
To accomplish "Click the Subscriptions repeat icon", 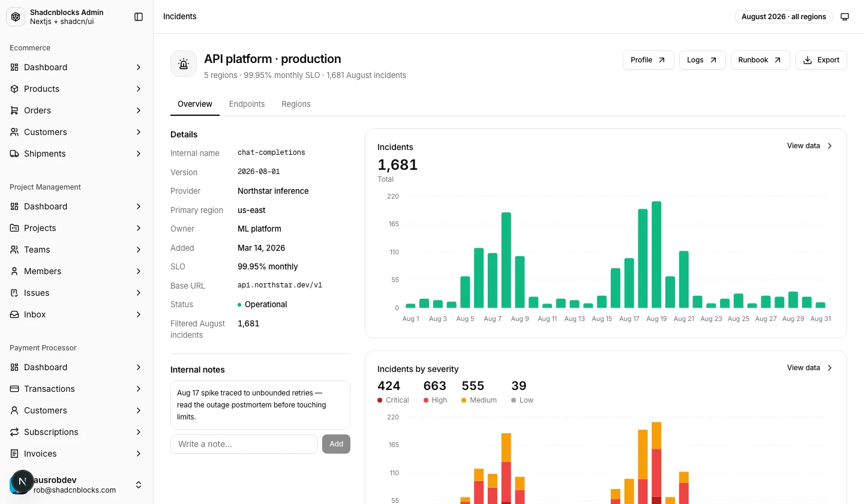I will 14,432.
